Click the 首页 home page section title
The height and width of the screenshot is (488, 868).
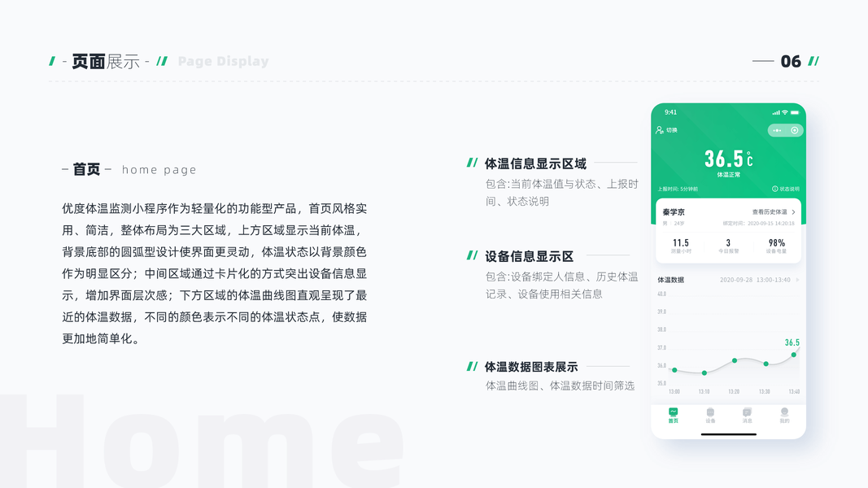point(129,169)
